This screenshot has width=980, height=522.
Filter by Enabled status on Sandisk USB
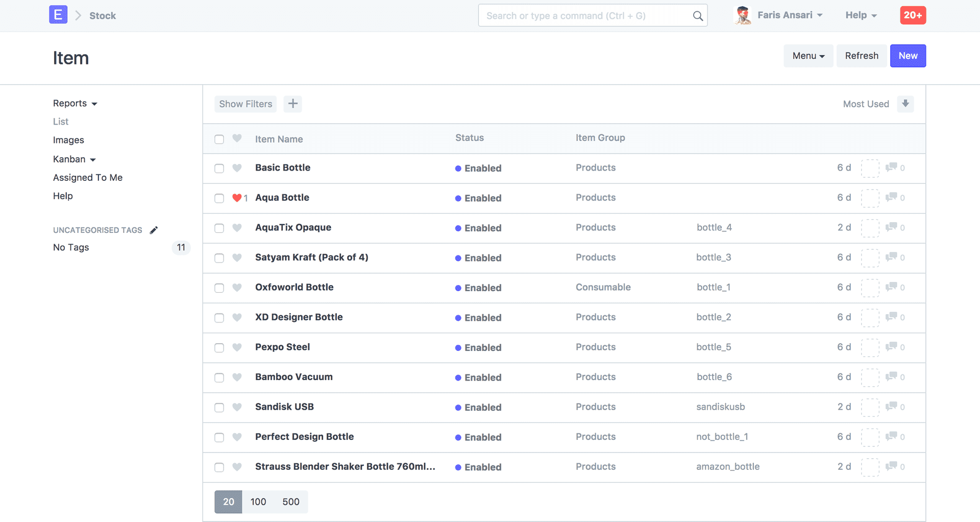[478, 407]
